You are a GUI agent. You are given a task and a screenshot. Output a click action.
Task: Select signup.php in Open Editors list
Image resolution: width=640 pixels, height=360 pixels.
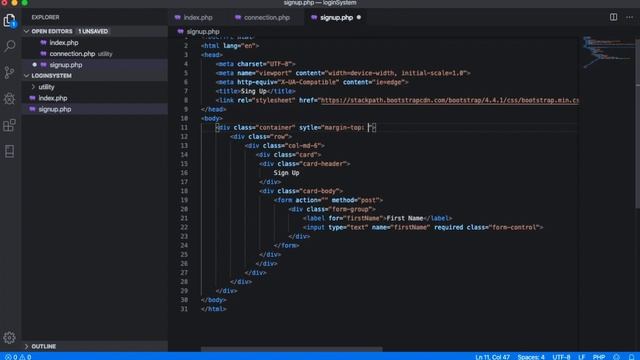coord(95,65)
